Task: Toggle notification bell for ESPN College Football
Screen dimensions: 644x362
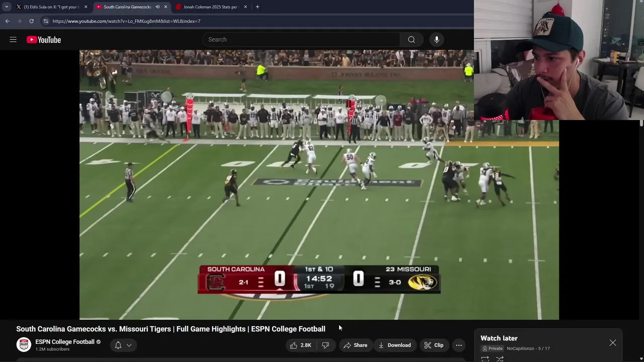Action: (118, 345)
